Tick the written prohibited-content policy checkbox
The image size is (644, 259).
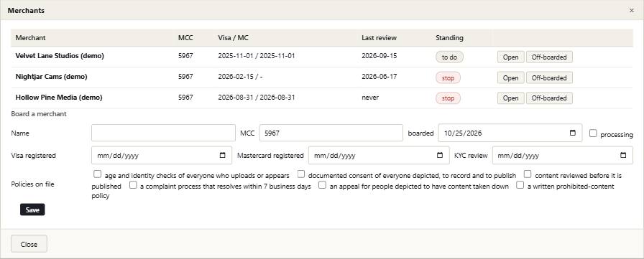pyautogui.click(x=520, y=185)
